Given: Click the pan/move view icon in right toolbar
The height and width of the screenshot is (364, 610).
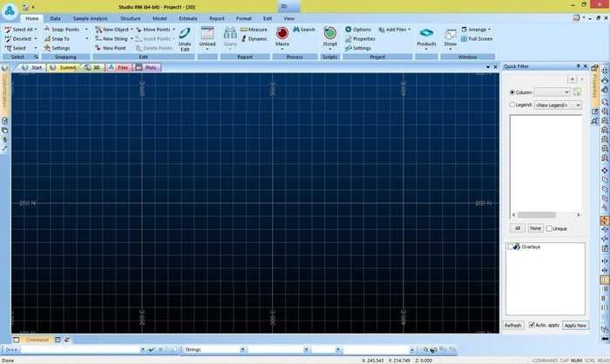Looking at the screenshot, I should [605, 71].
